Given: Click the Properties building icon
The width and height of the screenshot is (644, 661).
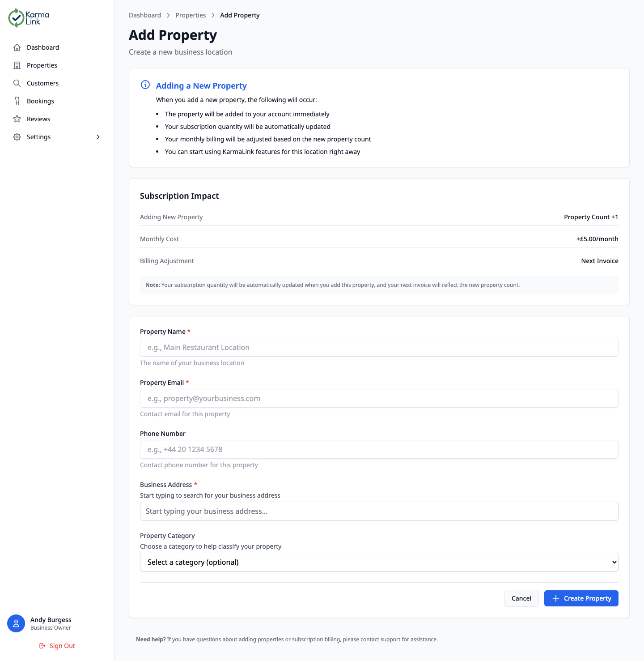Looking at the screenshot, I should tap(17, 65).
